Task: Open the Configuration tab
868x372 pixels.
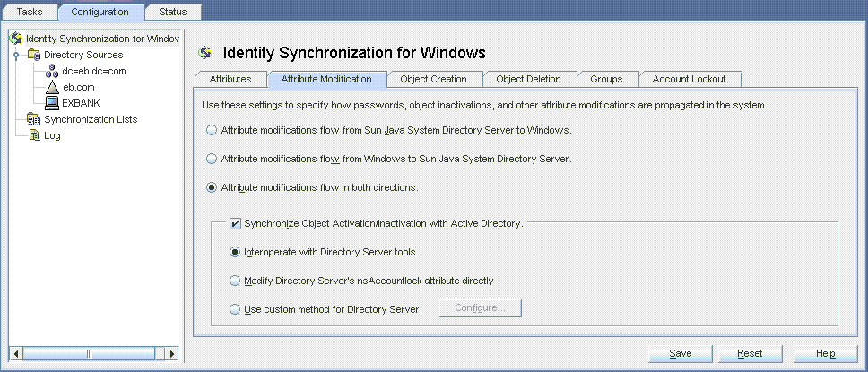Action: point(100,12)
